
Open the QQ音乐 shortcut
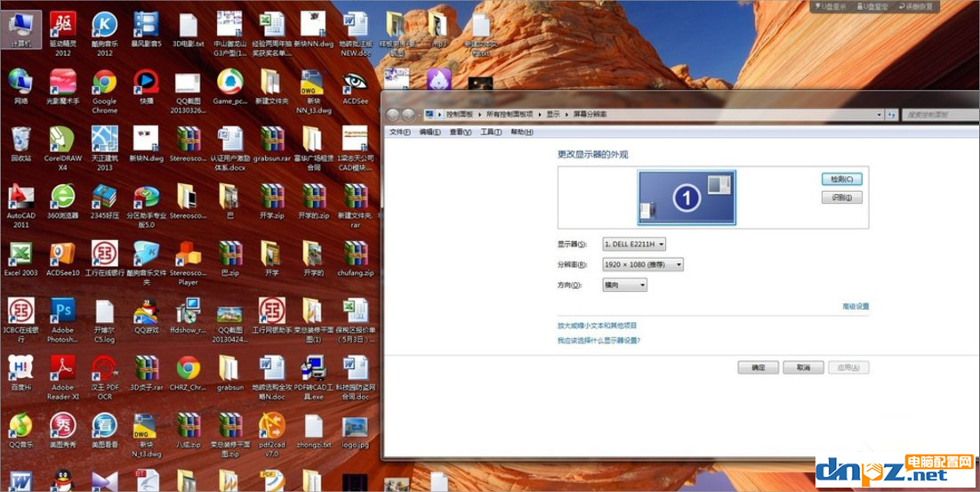[x=21, y=430]
